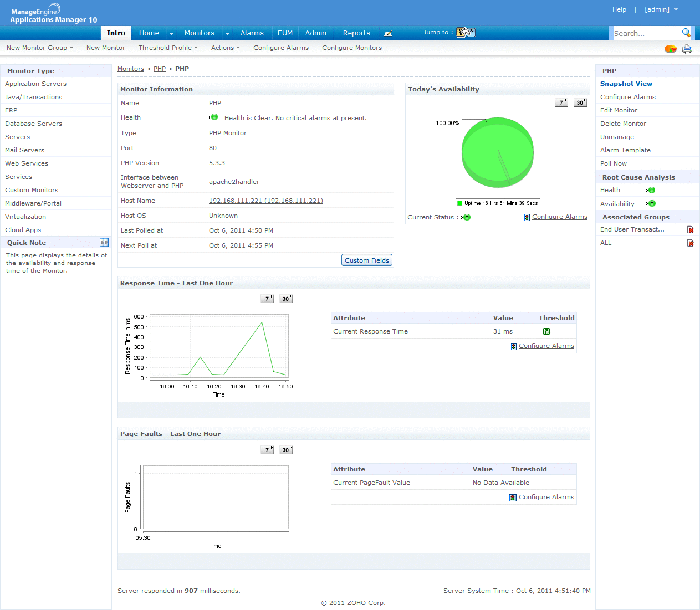This screenshot has height=610, width=700.
Task: Show 7-day availability history report
Action: pos(561,102)
